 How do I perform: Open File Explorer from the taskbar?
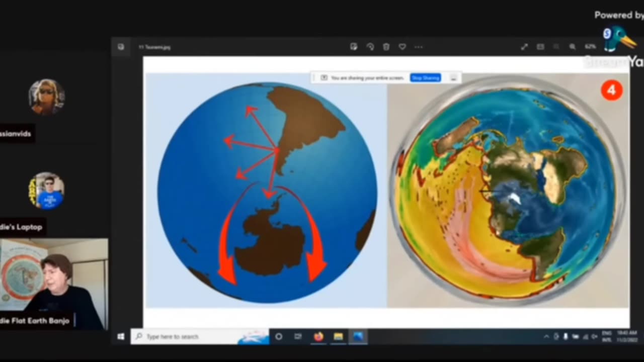(x=338, y=336)
